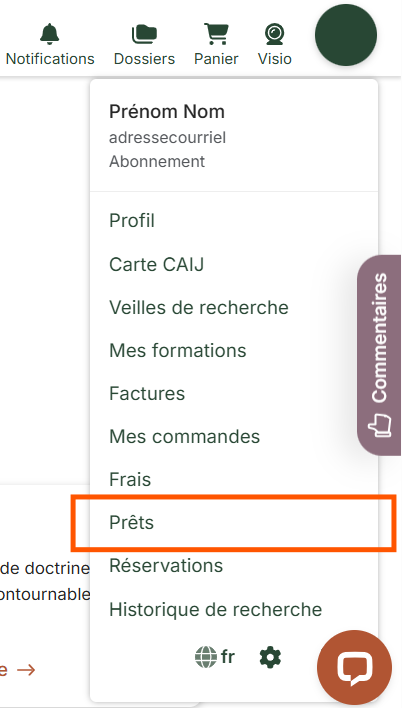Open the settings gear icon
The image size is (402, 708).
(271, 657)
